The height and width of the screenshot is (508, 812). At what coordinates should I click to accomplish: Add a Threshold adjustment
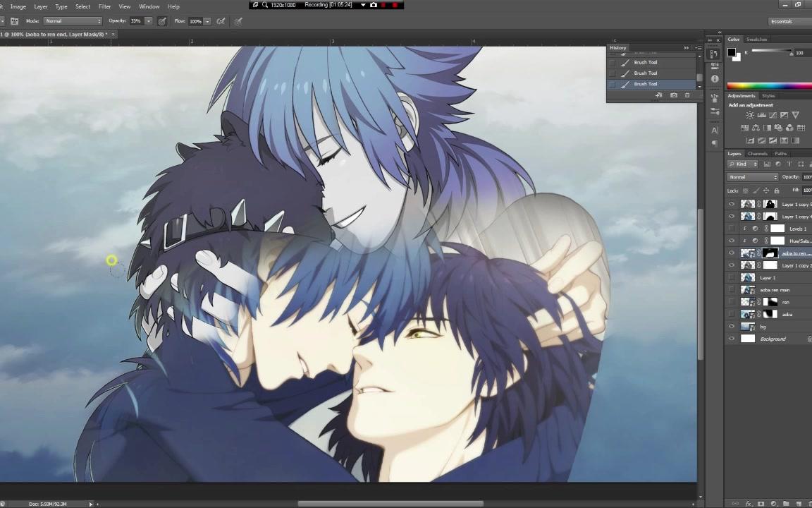point(773,140)
